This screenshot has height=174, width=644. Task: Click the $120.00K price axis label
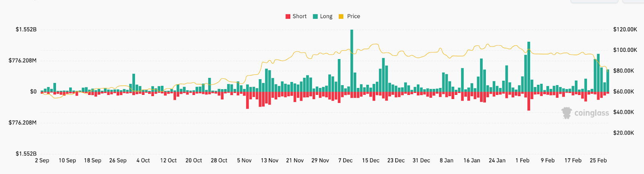coord(625,29)
